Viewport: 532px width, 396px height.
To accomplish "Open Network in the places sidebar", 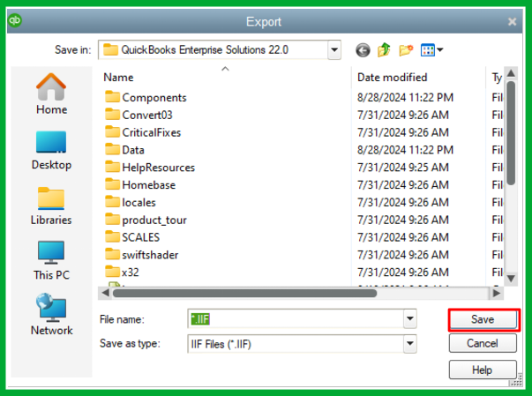I will pos(51,315).
